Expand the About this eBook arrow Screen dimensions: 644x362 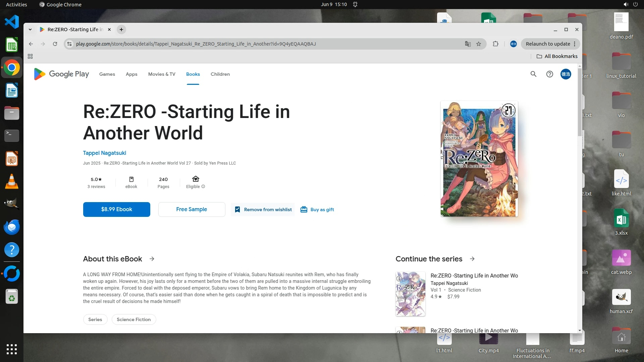tap(152, 259)
